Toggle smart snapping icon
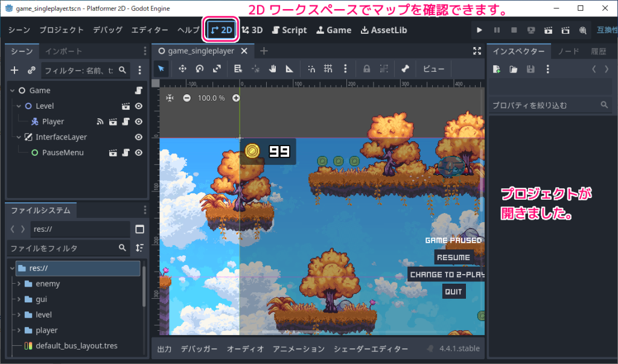The image size is (618, 364). pos(311,69)
